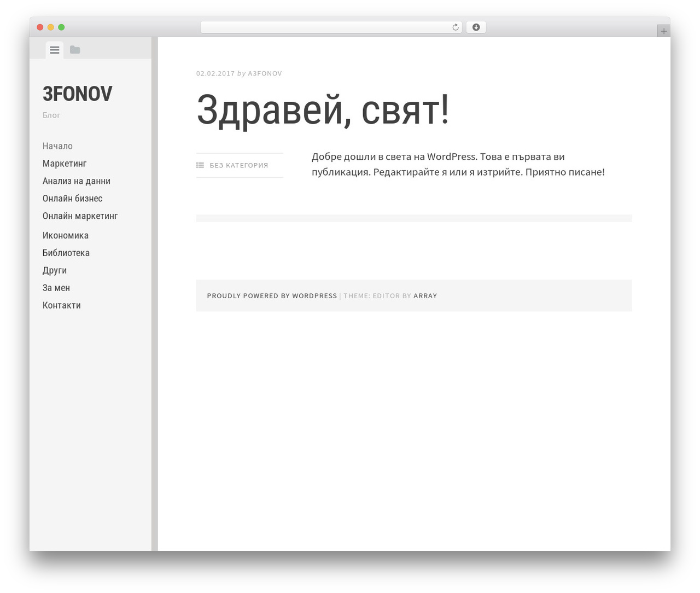Switch to the folder widgets tab icon

pos(75,50)
